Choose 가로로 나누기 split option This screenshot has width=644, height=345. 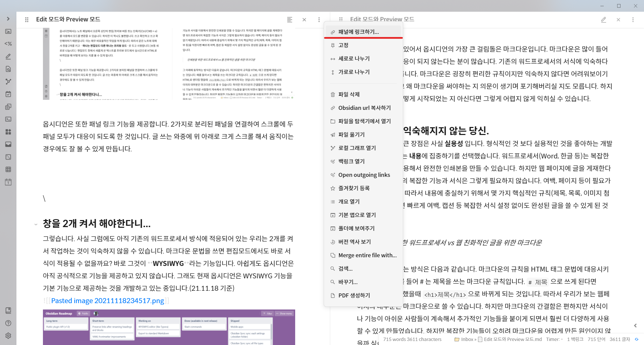(x=363, y=72)
